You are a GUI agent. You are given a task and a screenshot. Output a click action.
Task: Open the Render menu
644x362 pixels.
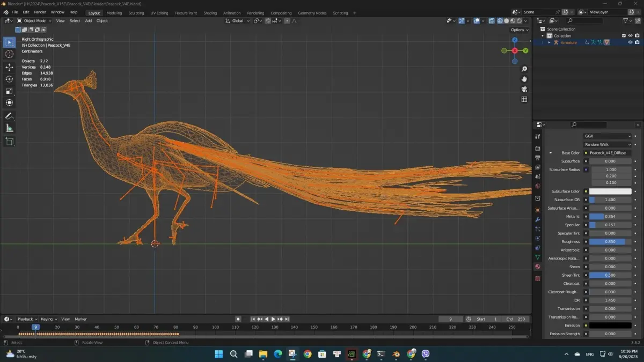point(40,12)
